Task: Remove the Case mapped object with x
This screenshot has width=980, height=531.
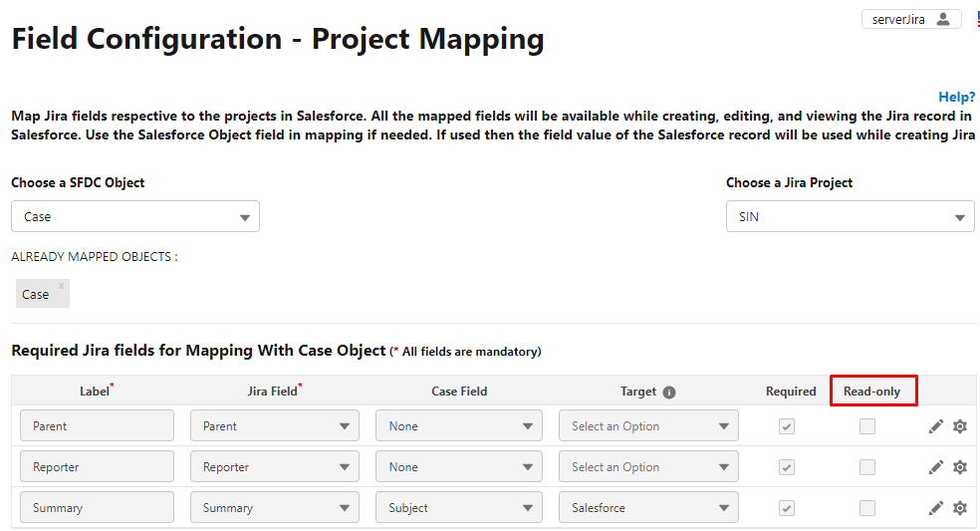Action: pyautogui.click(x=62, y=286)
